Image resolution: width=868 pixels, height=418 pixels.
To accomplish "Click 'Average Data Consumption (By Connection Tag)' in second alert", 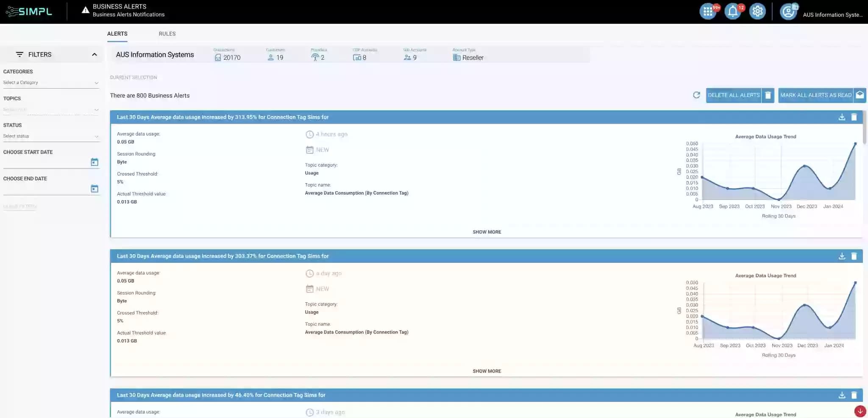I will click(x=356, y=332).
